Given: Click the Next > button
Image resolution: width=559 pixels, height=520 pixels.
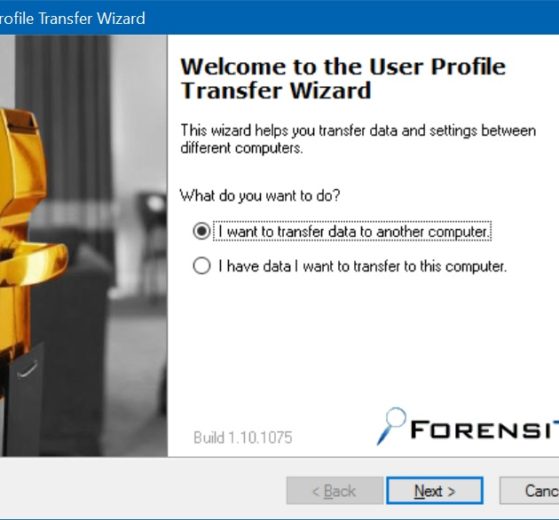Looking at the screenshot, I should tap(435, 491).
